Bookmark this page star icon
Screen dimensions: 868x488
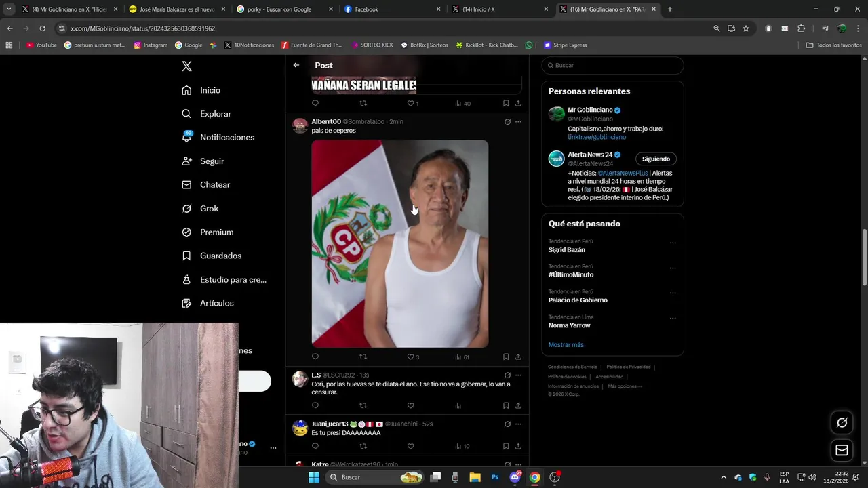coord(746,28)
